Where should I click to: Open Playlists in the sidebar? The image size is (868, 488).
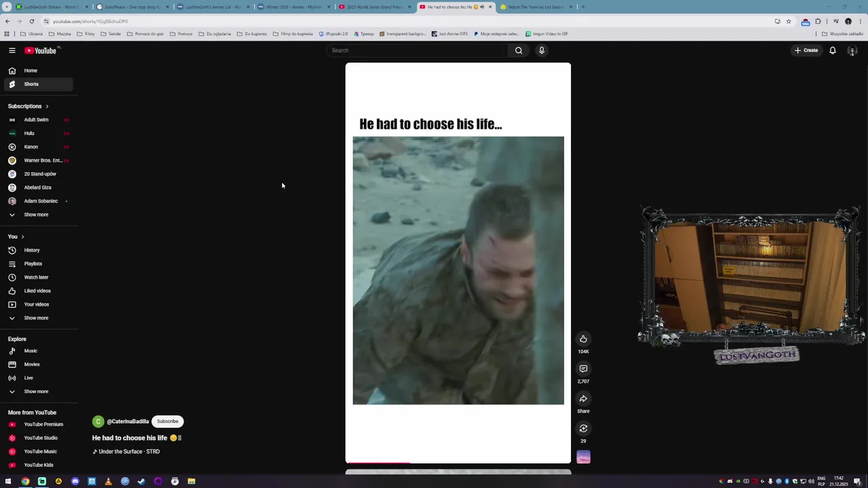pos(38,264)
